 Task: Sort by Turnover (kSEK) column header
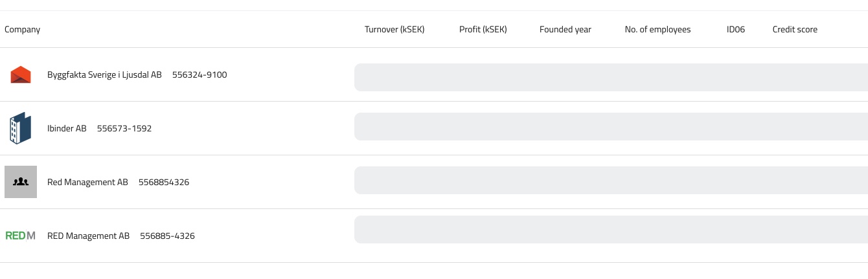tap(394, 30)
